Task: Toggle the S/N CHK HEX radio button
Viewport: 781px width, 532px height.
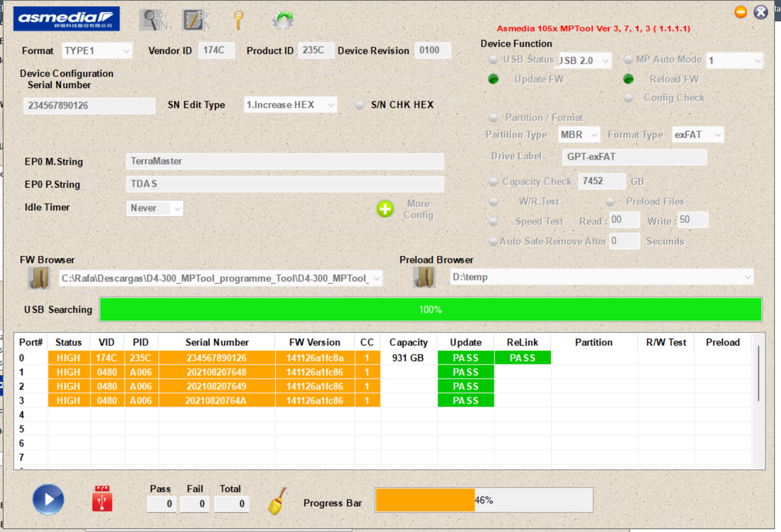Action: pos(360,105)
